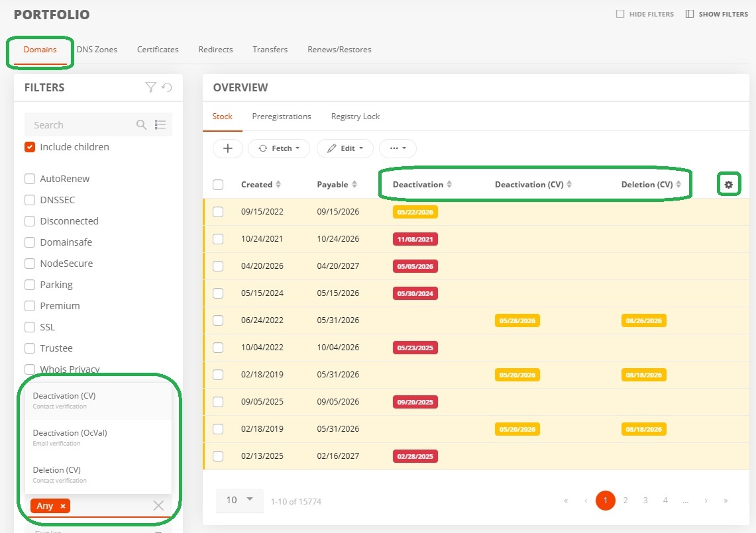
Task: Click the filter funnel icon in Filters
Action: (150, 87)
